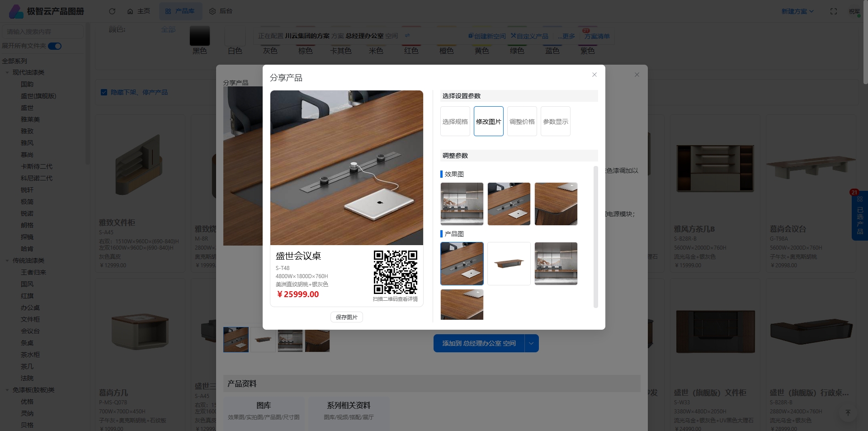Uncheck 隐藏下架、停产产品 checkbox
Viewport: 868px width, 431px height.
pyautogui.click(x=104, y=92)
